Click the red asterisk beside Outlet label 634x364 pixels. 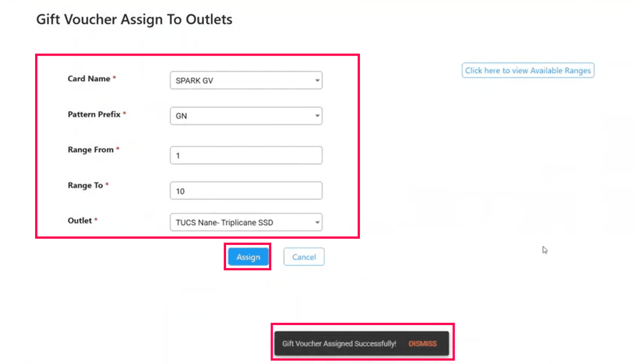tap(96, 220)
